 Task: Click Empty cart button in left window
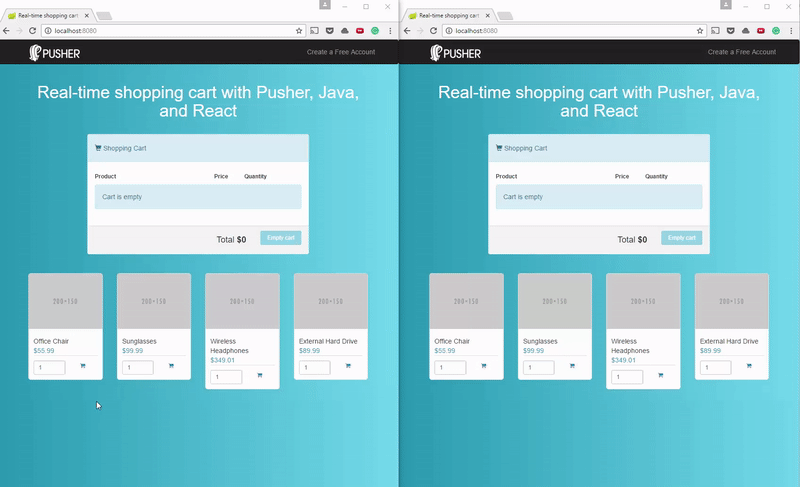point(281,238)
